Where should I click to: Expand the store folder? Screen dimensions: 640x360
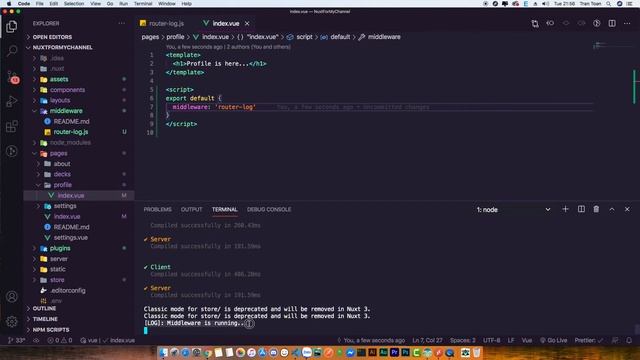tap(57, 280)
